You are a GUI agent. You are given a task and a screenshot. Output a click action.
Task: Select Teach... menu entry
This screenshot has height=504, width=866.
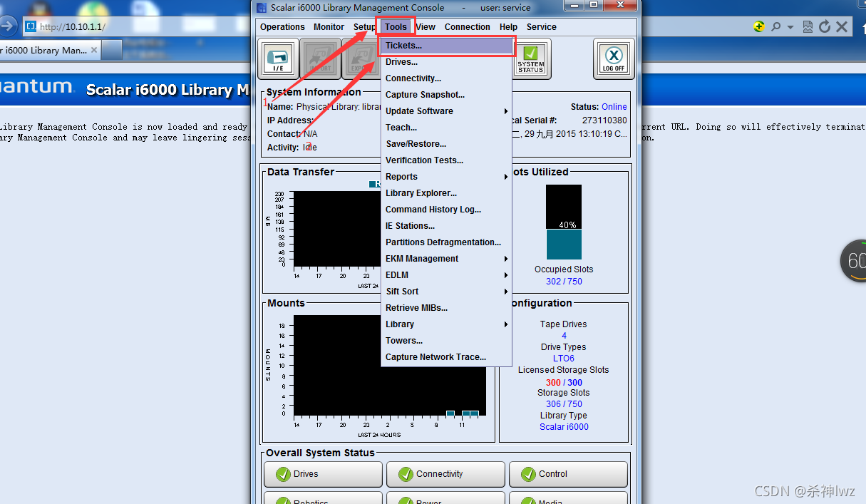pyautogui.click(x=447, y=128)
